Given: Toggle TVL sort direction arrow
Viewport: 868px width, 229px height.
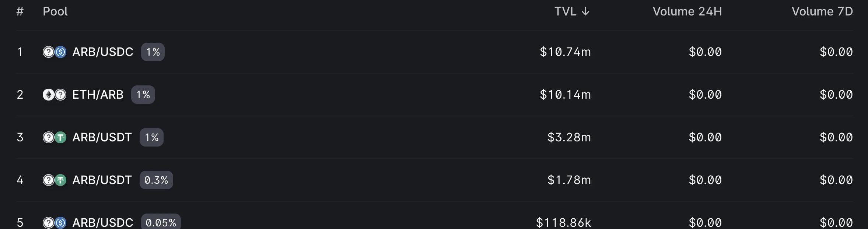Looking at the screenshot, I should pos(585,12).
